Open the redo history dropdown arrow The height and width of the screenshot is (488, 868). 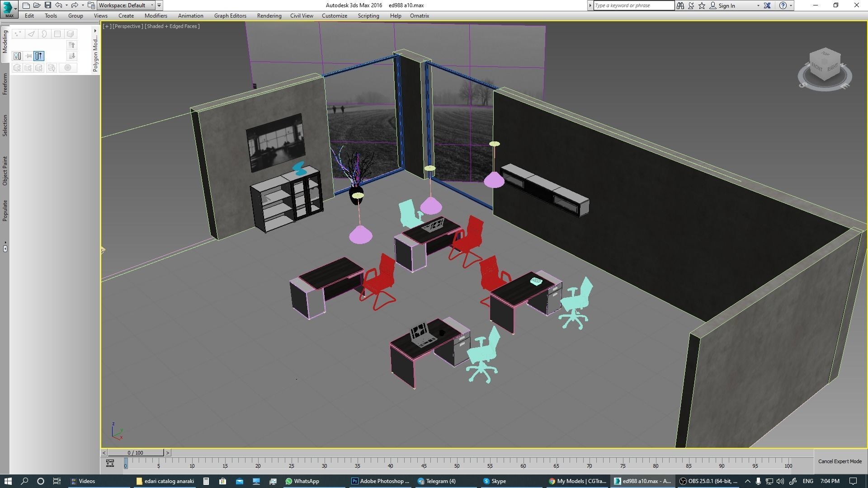pyautogui.click(x=82, y=5)
